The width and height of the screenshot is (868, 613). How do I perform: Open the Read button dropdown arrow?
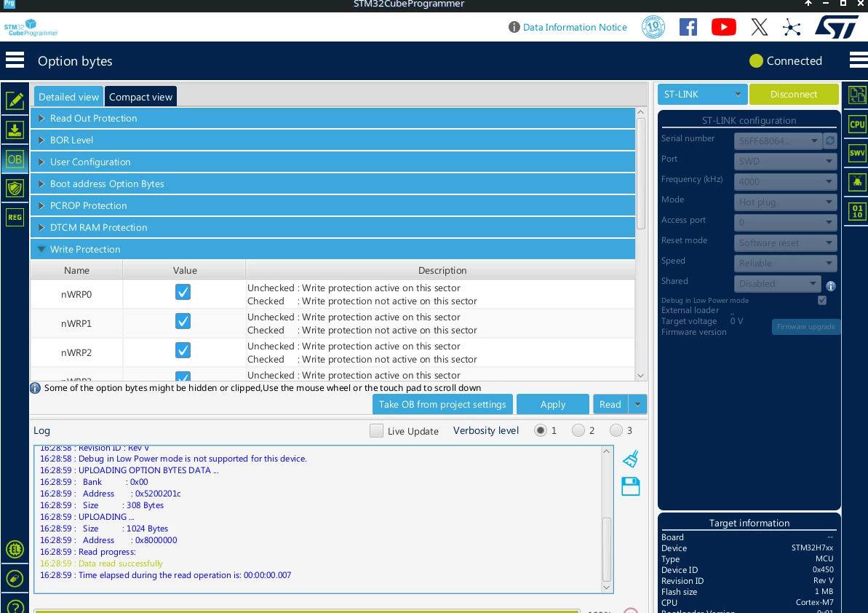637,404
